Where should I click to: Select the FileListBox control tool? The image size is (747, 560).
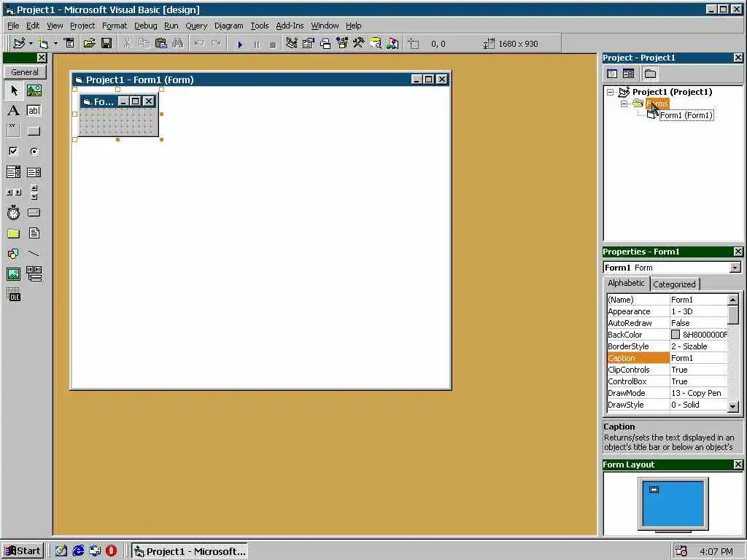pyautogui.click(x=34, y=233)
